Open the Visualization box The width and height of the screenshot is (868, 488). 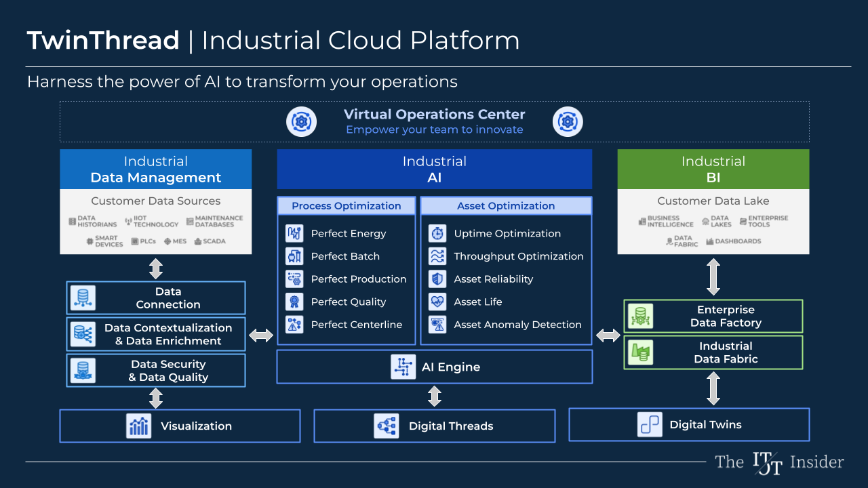[180, 426]
